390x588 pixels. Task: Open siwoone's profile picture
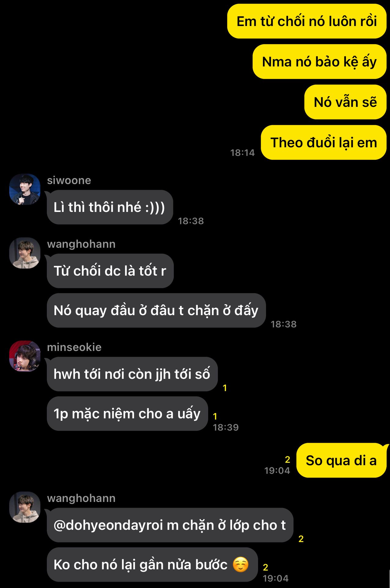click(x=25, y=189)
